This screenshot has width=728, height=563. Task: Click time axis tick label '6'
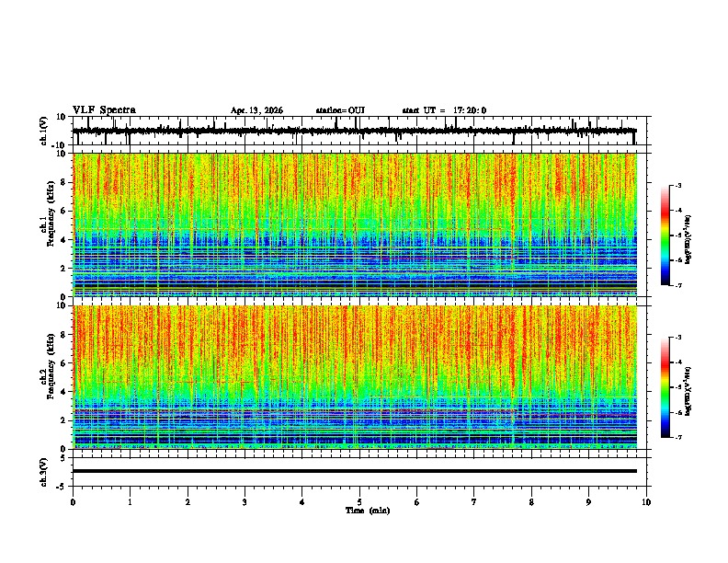click(x=417, y=502)
